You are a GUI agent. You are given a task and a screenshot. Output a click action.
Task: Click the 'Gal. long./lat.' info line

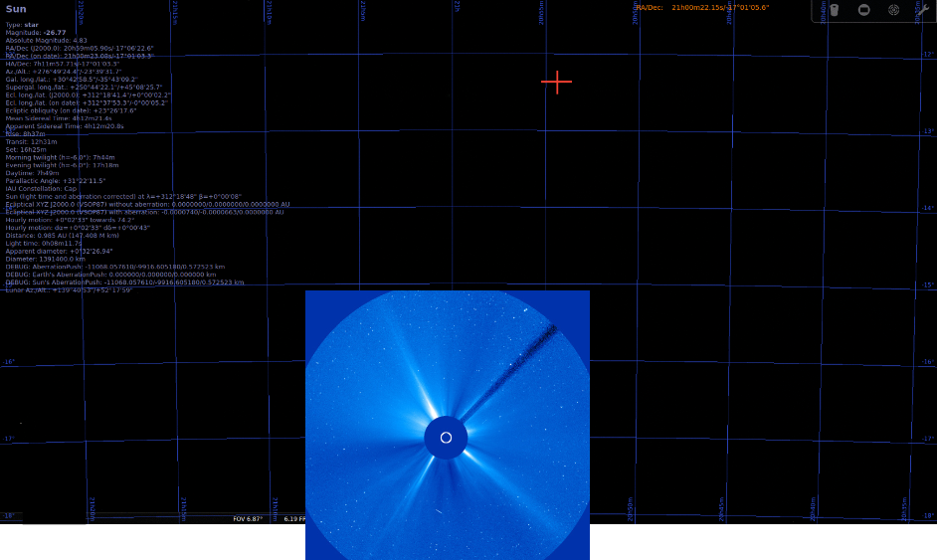click(72, 80)
